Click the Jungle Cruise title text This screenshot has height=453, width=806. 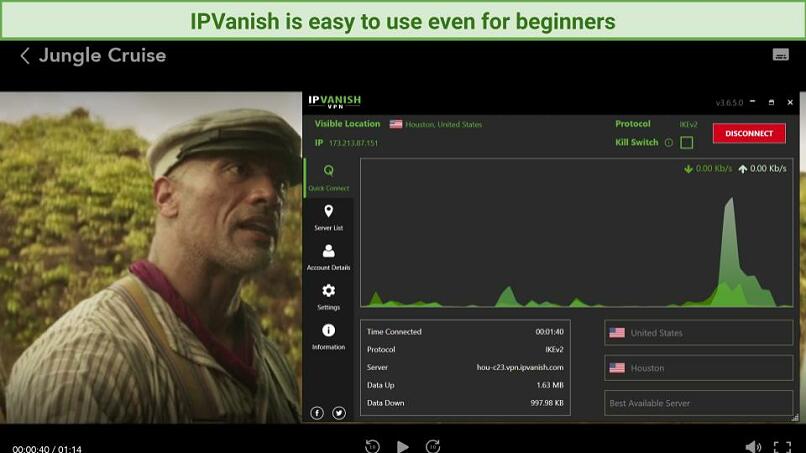point(102,56)
